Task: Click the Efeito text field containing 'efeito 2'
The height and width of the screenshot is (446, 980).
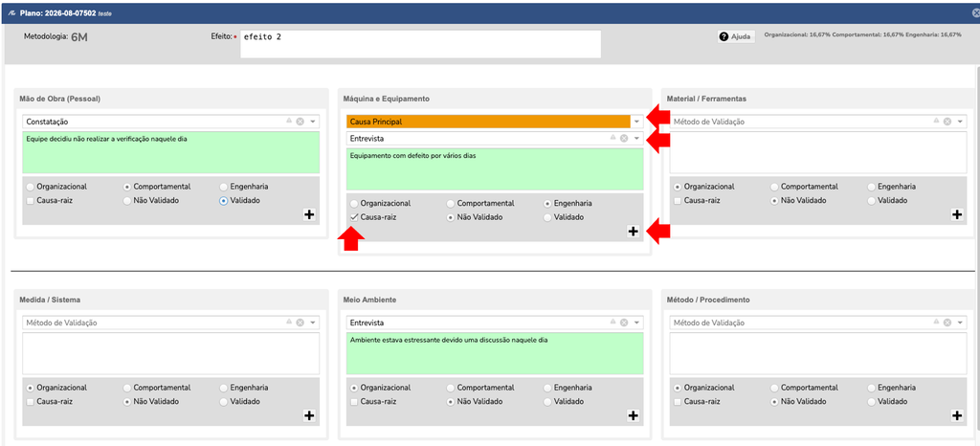Action: point(421,44)
